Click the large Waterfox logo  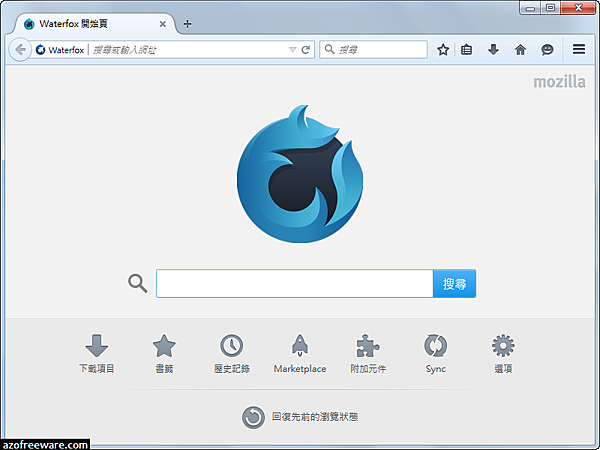(300, 174)
